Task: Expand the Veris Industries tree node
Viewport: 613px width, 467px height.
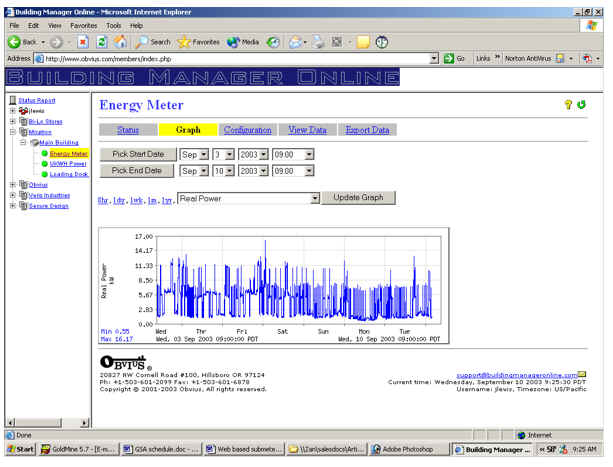Action: [13, 195]
